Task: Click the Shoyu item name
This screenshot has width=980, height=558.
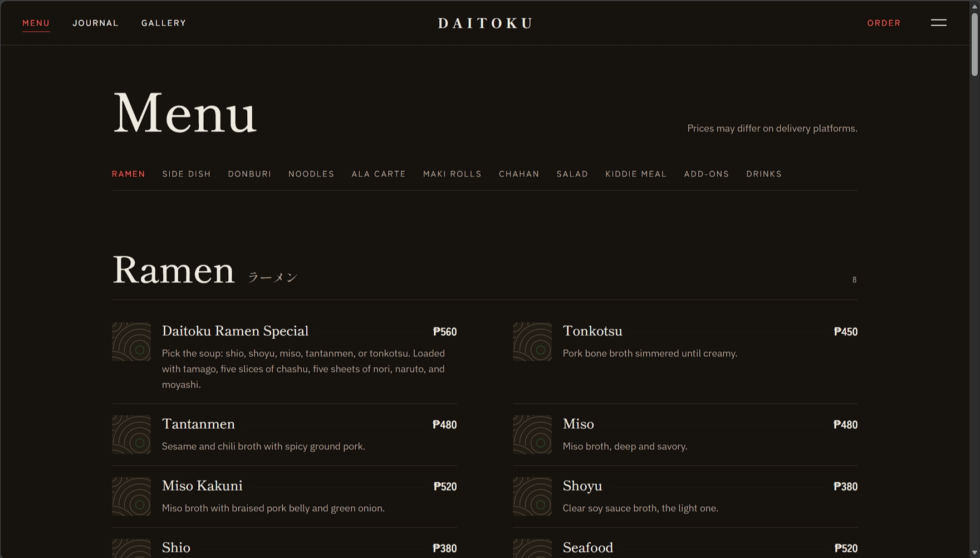Action: tap(582, 486)
